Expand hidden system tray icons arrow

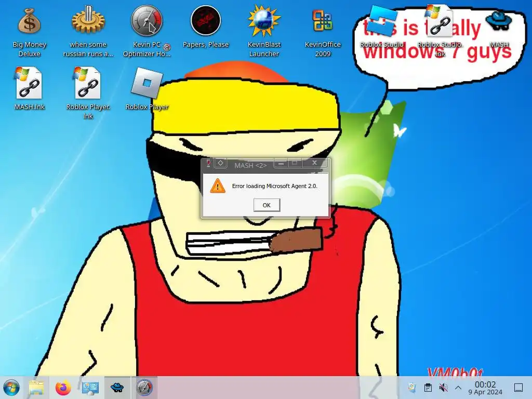point(458,388)
